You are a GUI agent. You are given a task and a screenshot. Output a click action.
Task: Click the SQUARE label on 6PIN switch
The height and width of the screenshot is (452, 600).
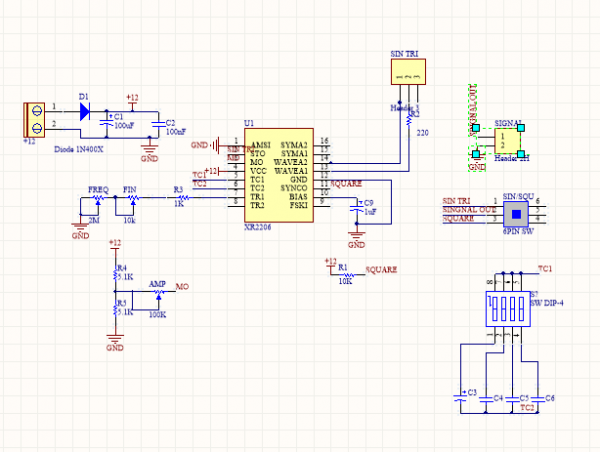(x=458, y=219)
